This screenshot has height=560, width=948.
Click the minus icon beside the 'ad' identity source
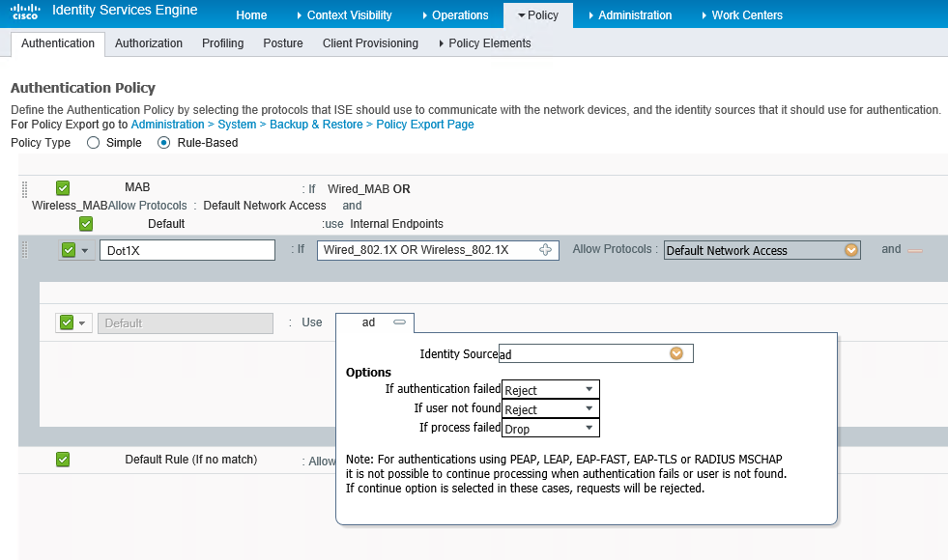(400, 322)
